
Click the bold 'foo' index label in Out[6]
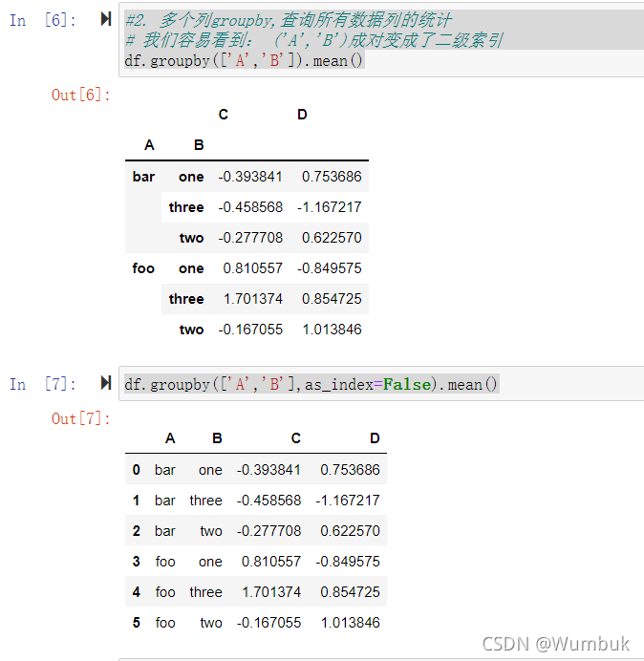tap(144, 268)
